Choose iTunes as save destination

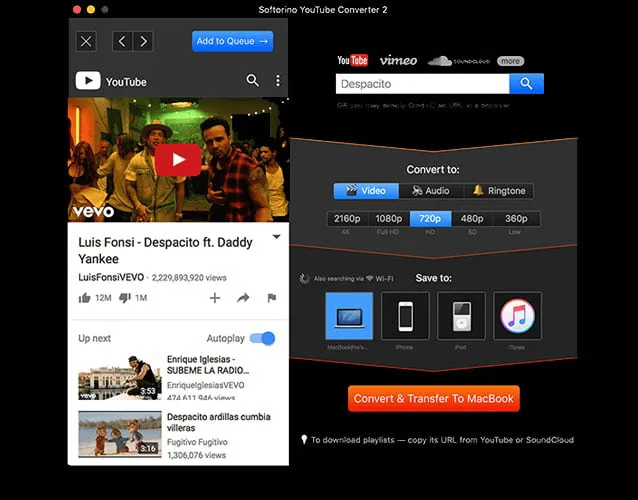click(518, 316)
